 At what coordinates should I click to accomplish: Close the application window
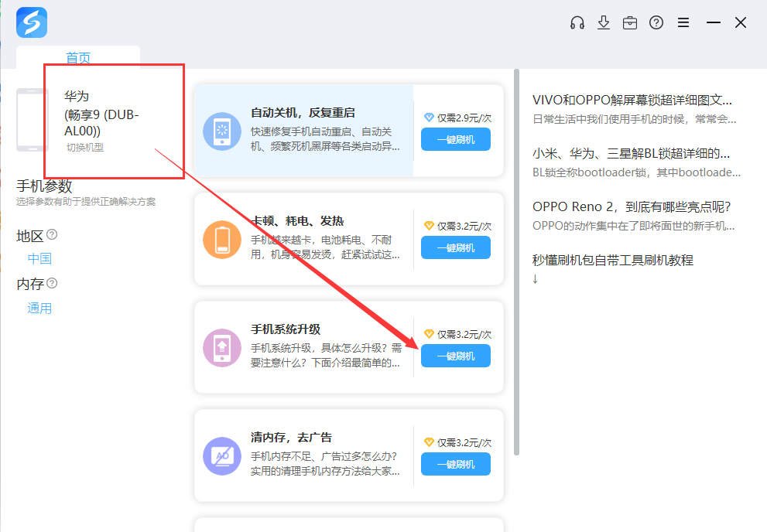coord(741,22)
